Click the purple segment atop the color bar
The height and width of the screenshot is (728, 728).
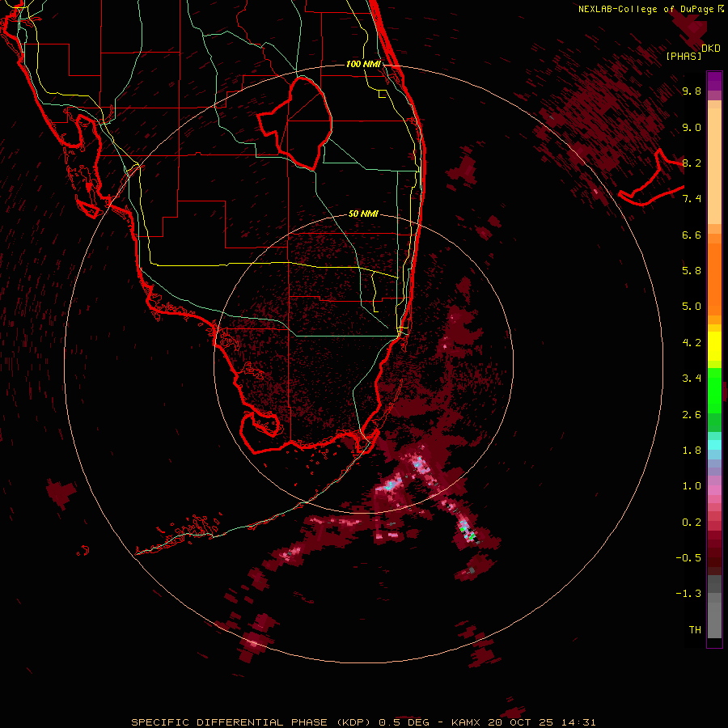pos(714,81)
